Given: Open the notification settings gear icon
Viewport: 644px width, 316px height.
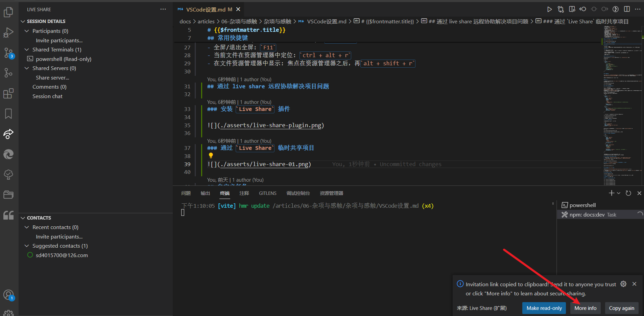Looking at the screenshot, I should pos(623,284).
